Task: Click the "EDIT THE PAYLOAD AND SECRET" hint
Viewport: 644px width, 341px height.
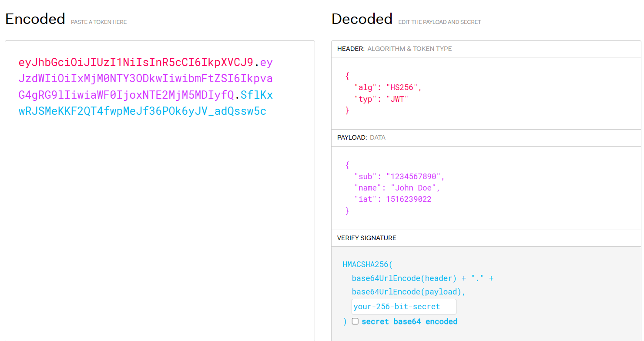Action: tap(439, 22)
